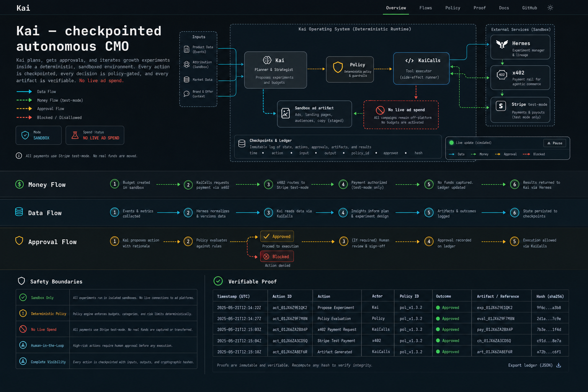The width and height of the screenshot is (588, 392).
Task: Click artifact reference art_01JX6ZA8EF6R
Action: [495, 352]
